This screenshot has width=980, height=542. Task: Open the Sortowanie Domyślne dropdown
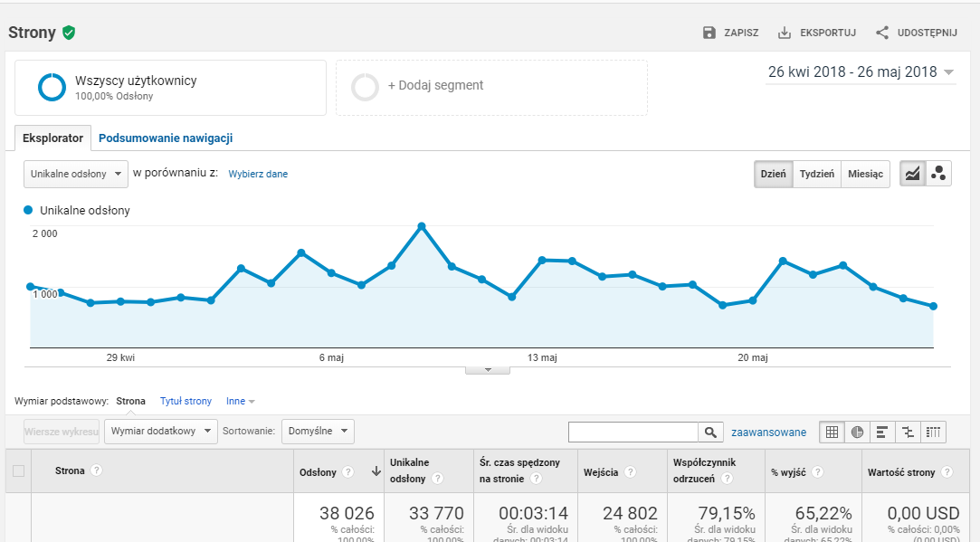click(319, 432)
